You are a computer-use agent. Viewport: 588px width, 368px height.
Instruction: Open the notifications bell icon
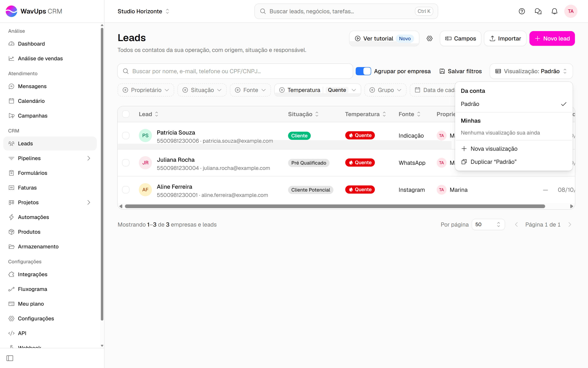pyautogui.click(x=554, y=11)
